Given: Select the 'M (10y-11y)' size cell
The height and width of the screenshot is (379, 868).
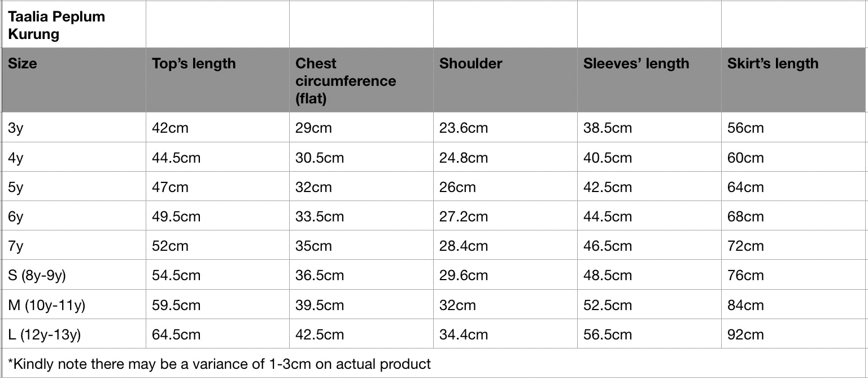Looking at the screenshot, I should coord(47,306).
